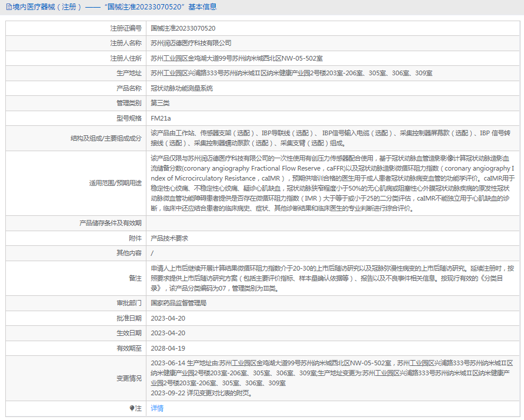Screen dimensions: 524x420
Task: Click the 批准日期 label cell
Action: (129, 318)
